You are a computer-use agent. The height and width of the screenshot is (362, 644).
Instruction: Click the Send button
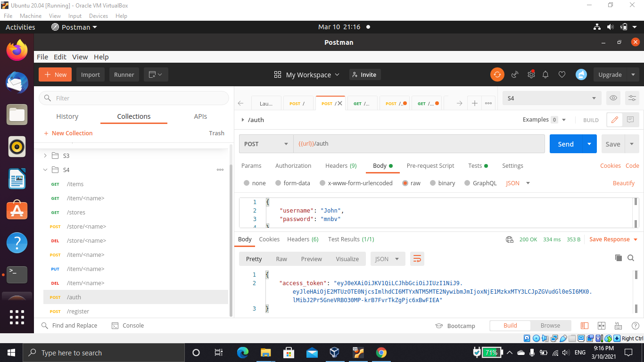[x=565, y=144]
